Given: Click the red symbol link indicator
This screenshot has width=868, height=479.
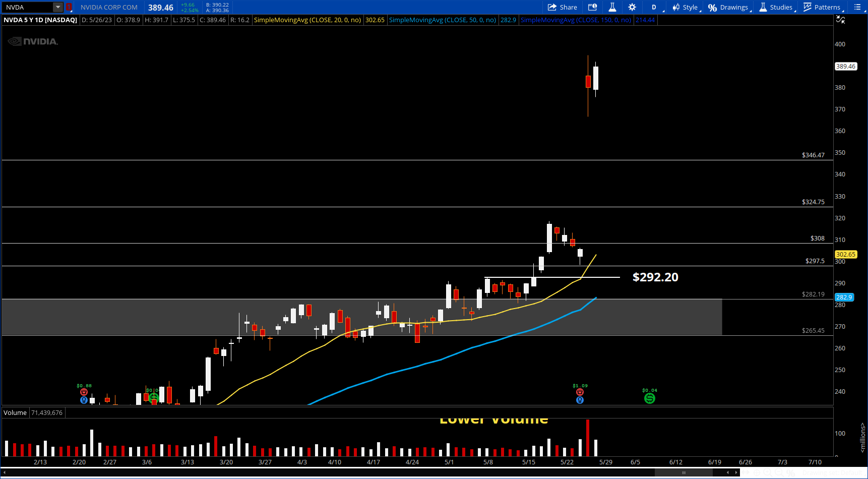Looking at the screenshot, I should (69, 7).
